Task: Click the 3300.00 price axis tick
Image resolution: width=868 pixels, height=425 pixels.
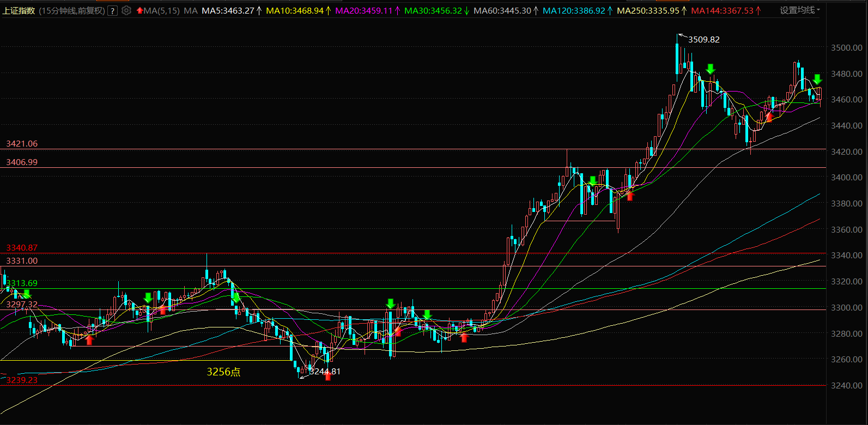Action: click(x=847, y=308)
